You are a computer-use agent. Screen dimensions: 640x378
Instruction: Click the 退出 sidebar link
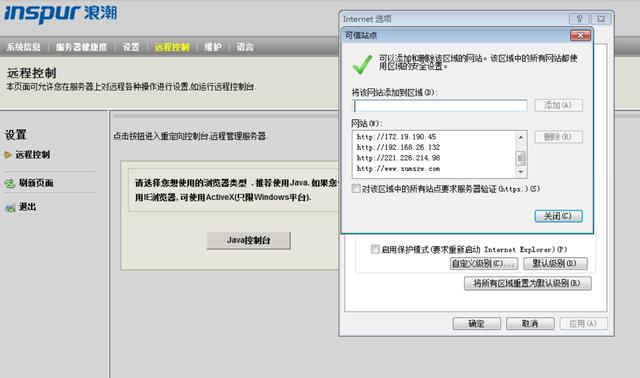27,207
